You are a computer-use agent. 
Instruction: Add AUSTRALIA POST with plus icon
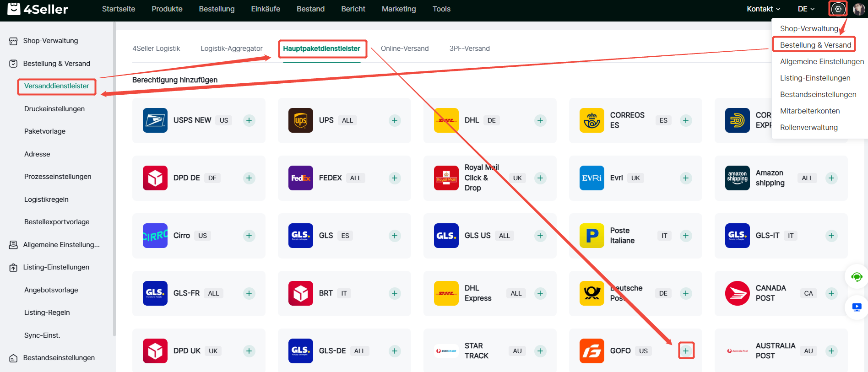[831, 351]
